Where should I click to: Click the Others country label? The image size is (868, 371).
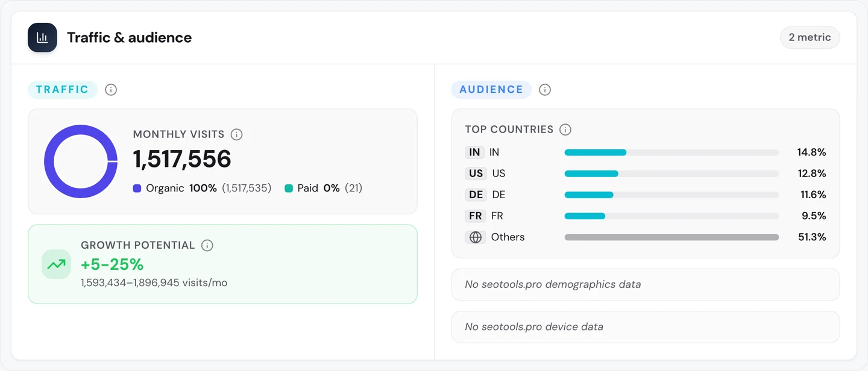click(x=508, y=237)
